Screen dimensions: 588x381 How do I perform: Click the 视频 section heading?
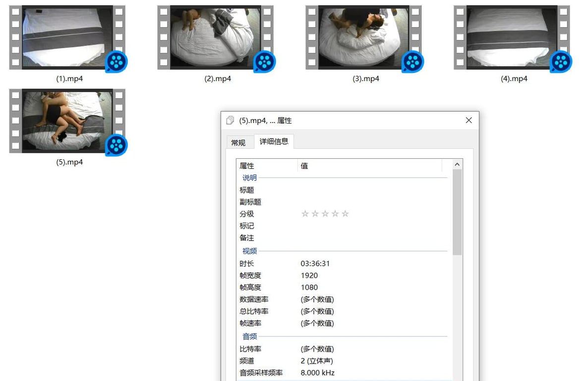[249, 251]
